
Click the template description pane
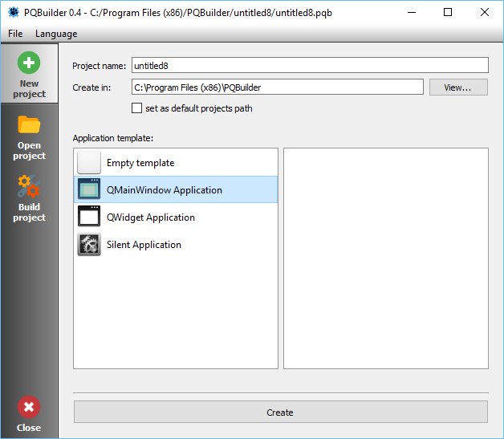(386, 258)
